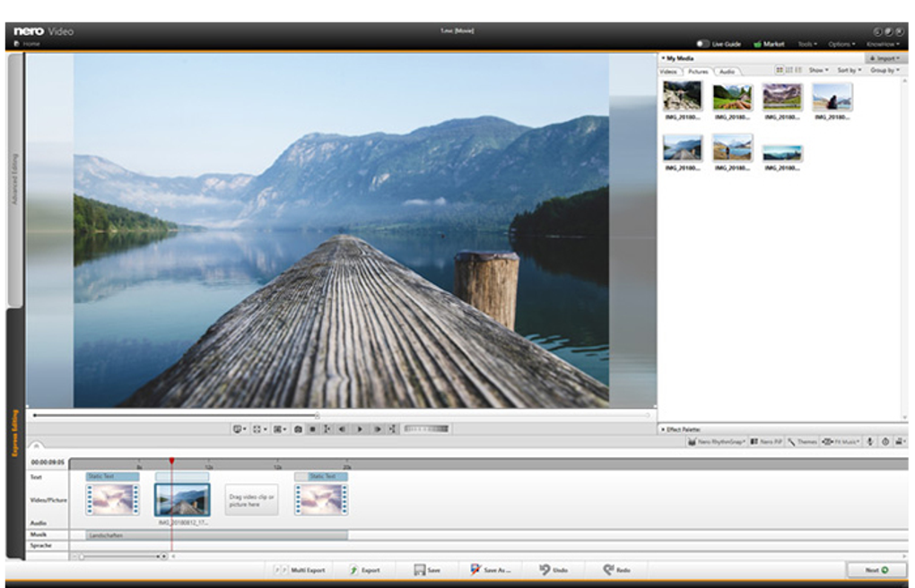This screenshot has width=915, height=588.
Task: Stop playback with the stop button
Action: point(313,428)
